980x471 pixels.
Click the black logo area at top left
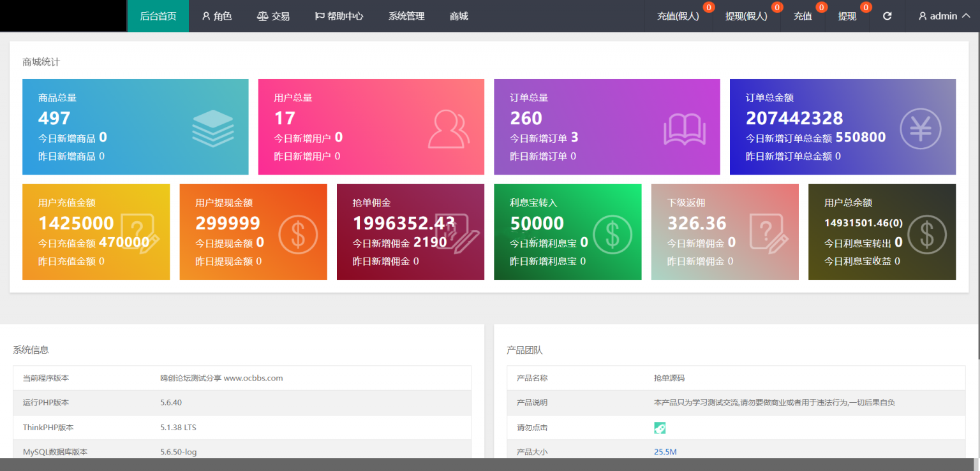pyautogui.click(x=63, y=16)
